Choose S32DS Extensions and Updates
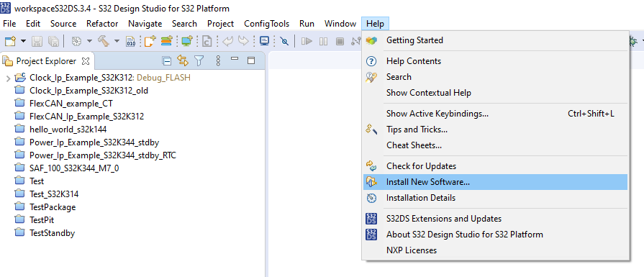Screen dimensions: 644x277 pyautogui.click(x=495, y=219)
